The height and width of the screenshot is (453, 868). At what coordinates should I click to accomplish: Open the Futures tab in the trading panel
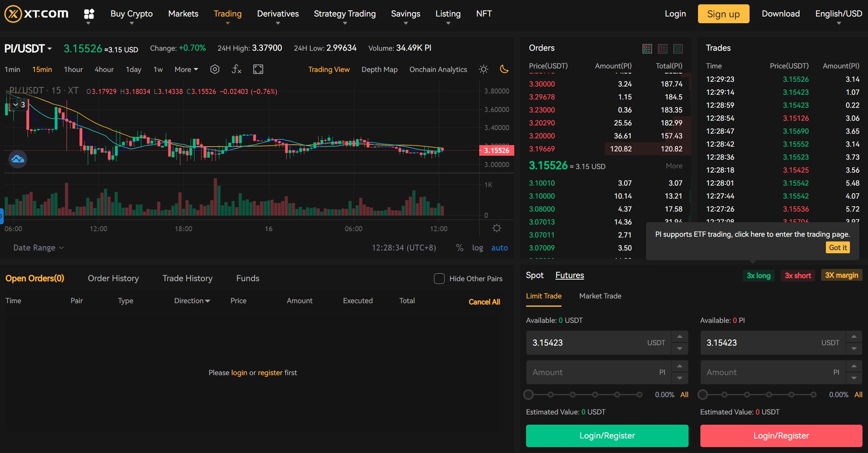point(569,275)
